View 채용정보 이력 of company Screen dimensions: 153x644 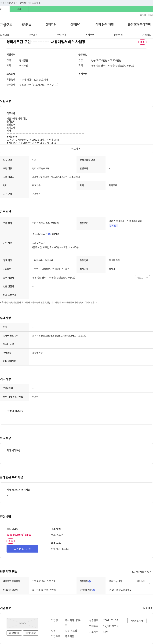click(137, 621)
